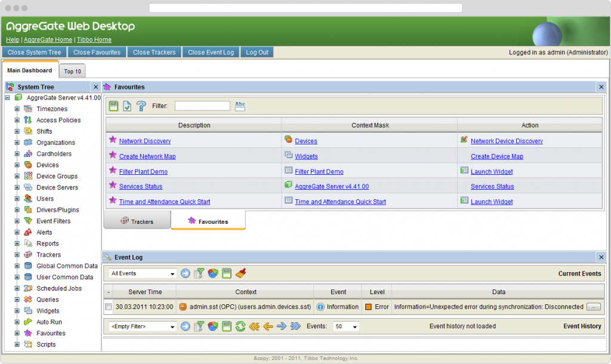This screenshot has width=611, height=364.
Task: Open Time and Attendance Quick Start description link
Action: pyautogui.click(x=165, y=202)
